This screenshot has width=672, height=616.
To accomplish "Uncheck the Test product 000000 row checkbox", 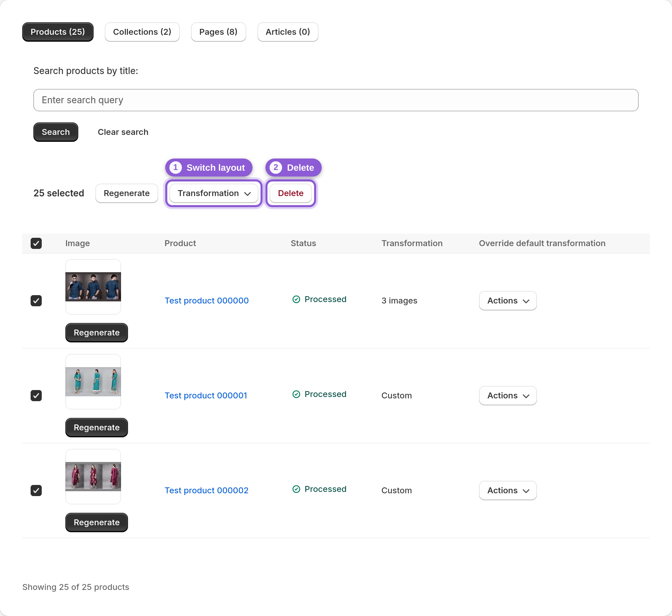I will [36, 301].
